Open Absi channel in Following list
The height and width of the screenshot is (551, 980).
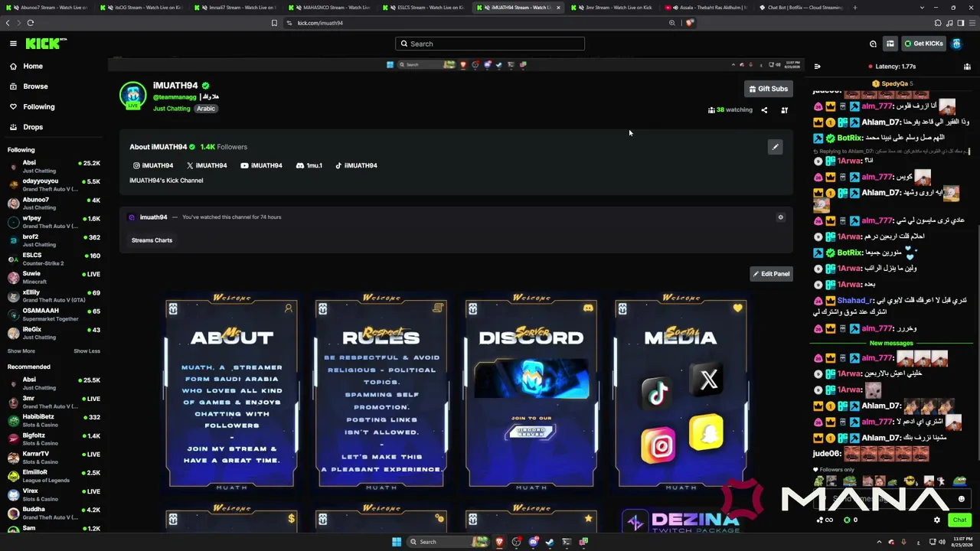pos(54,166)
